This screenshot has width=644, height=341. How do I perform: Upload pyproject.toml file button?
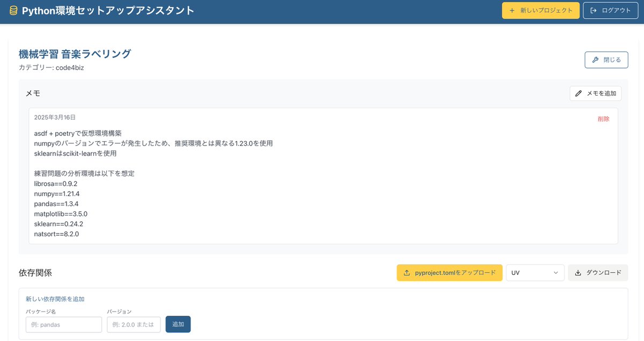tap(449, 273)
